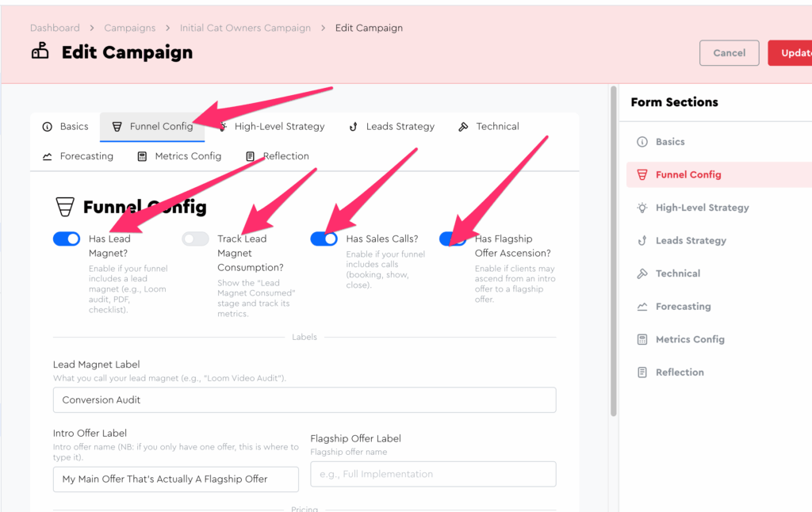Enable Track Lead Magnet Consumption toggle

pos(195,239)
